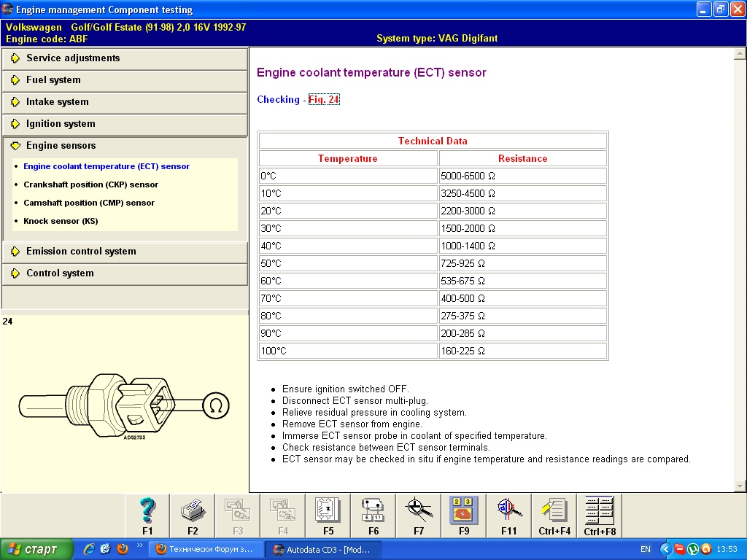The image size is (747, 560).
Task: Click the content pane scroll down arrow
Action: (x=740, y=486)
